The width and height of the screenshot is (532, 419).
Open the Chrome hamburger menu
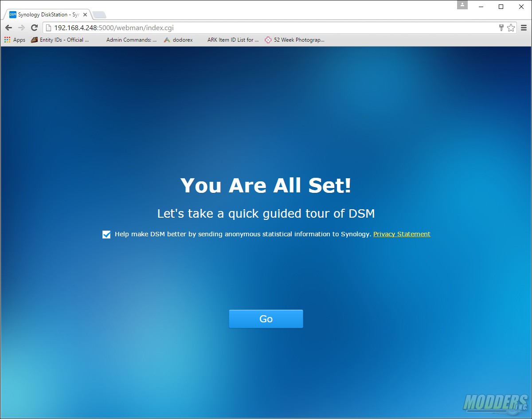tap(524, 27)
